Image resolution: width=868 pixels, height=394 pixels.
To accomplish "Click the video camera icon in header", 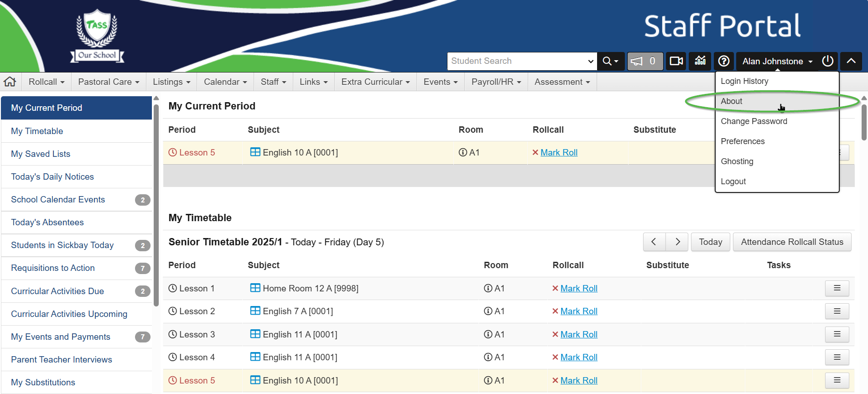I will [x=676, y=61].
